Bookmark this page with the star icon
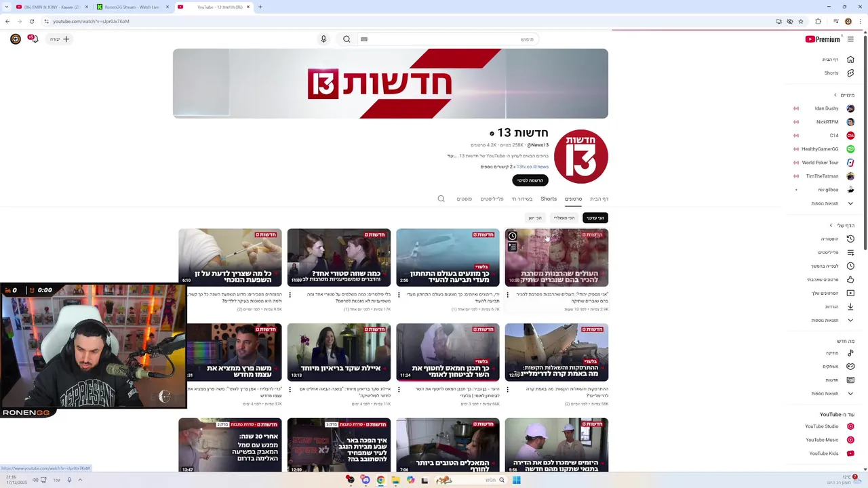The height and width of the screenshot is (488, 868). 801,21
